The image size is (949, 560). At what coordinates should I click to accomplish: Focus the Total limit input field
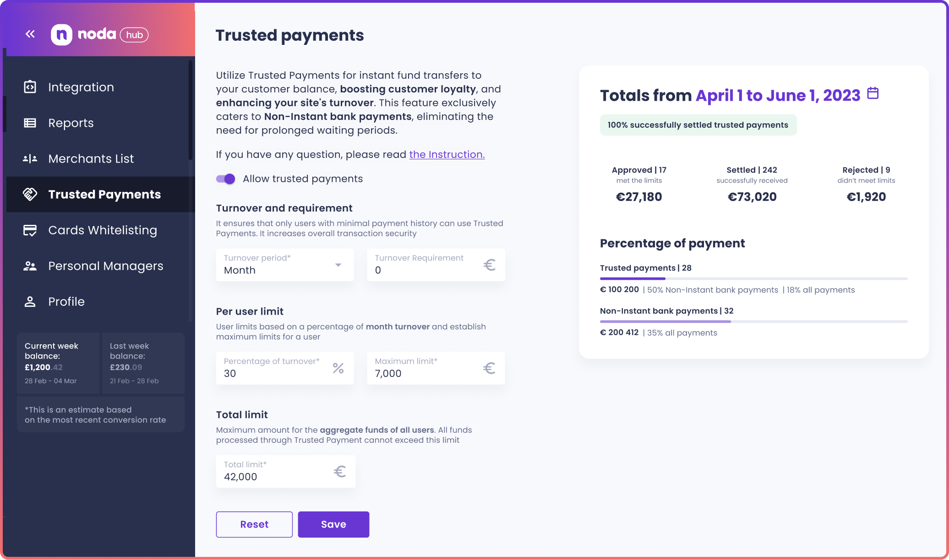[286, 472]
